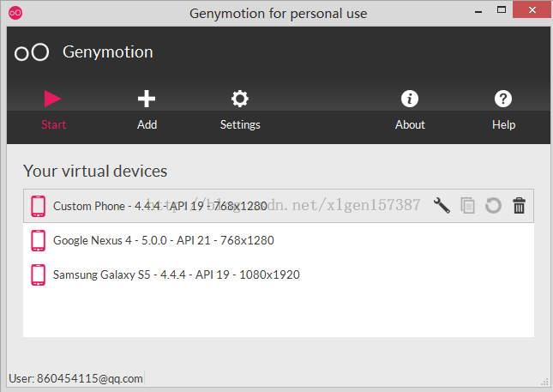Screen dimensions: 553x392
Task: Click the circular reset arrow icon
Action: point(493,206)
